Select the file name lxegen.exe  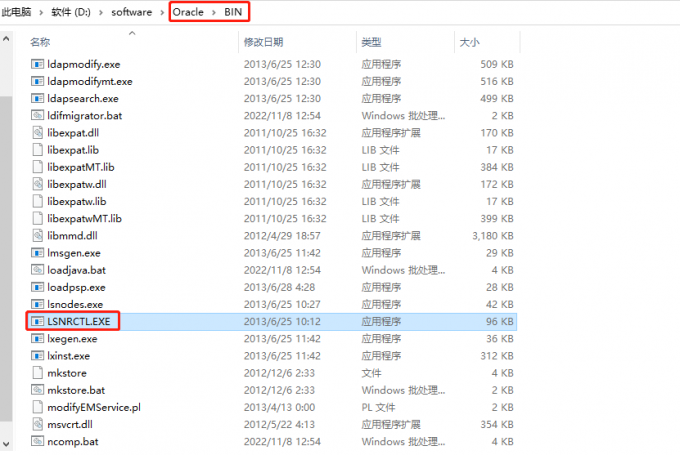coord(72,339)
